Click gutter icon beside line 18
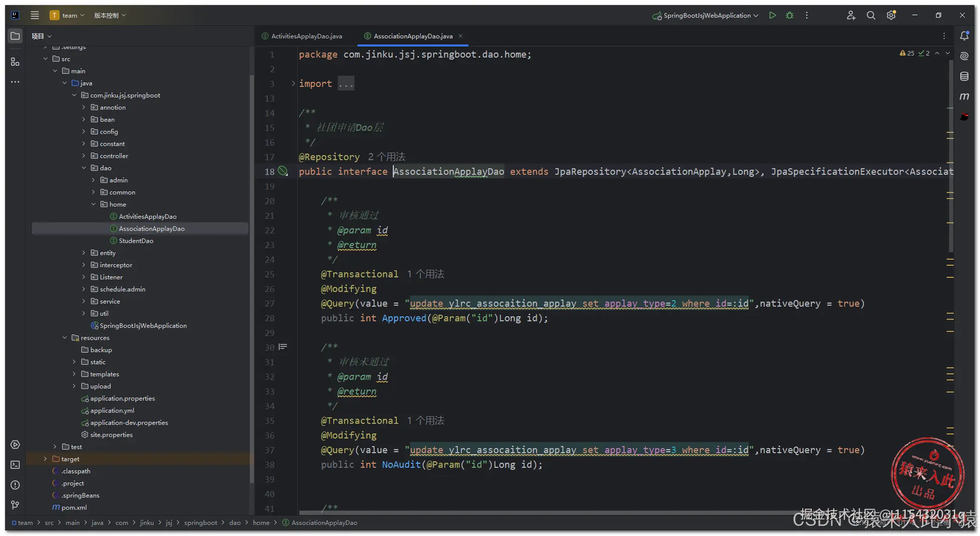Viewport: 980px width, 536px height. [x=283, y=171]
